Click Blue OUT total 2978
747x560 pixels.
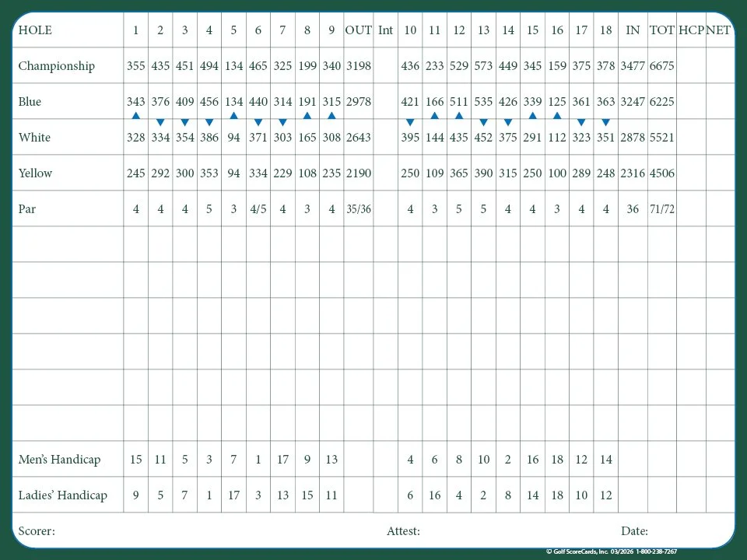click(358, 101)
